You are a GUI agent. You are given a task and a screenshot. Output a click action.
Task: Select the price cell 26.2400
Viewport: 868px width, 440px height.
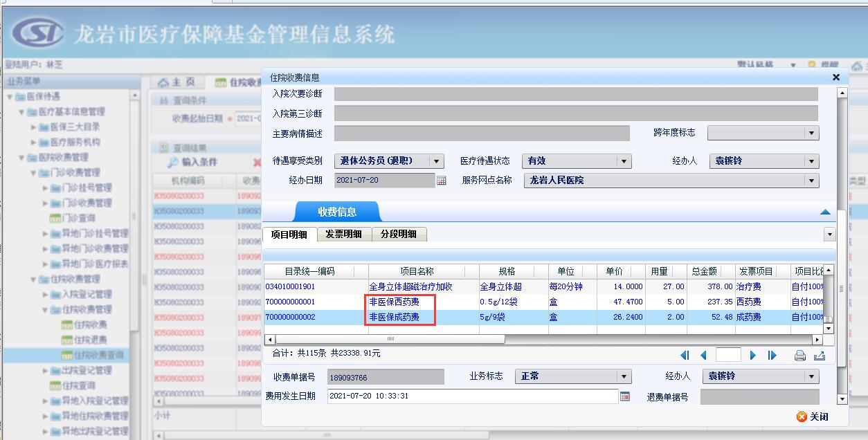click(x=620, y=317)
